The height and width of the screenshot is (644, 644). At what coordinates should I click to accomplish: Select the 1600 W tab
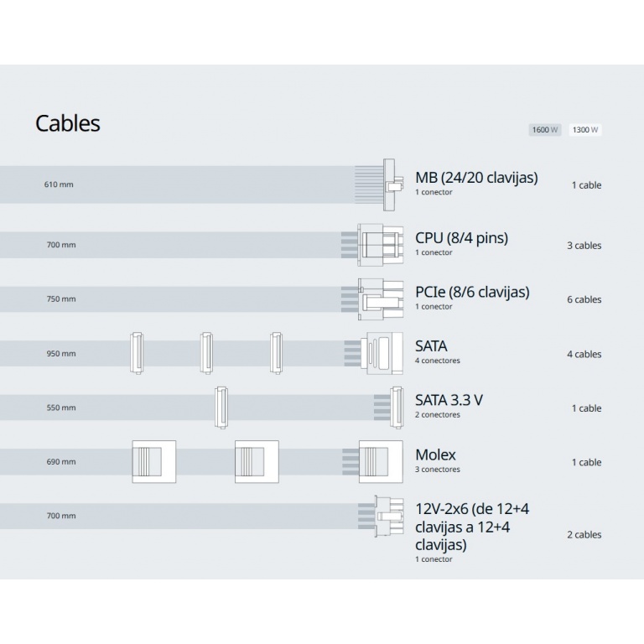point(545,130)
